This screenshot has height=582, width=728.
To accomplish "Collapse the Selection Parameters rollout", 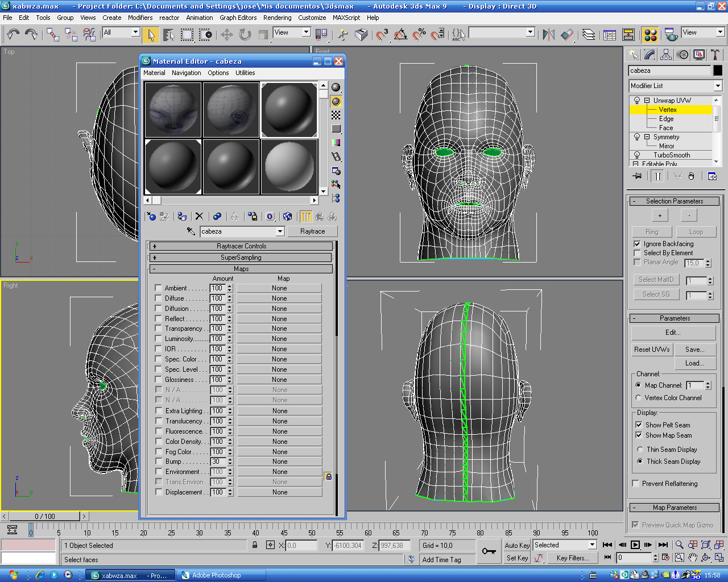I will point(675,201).
